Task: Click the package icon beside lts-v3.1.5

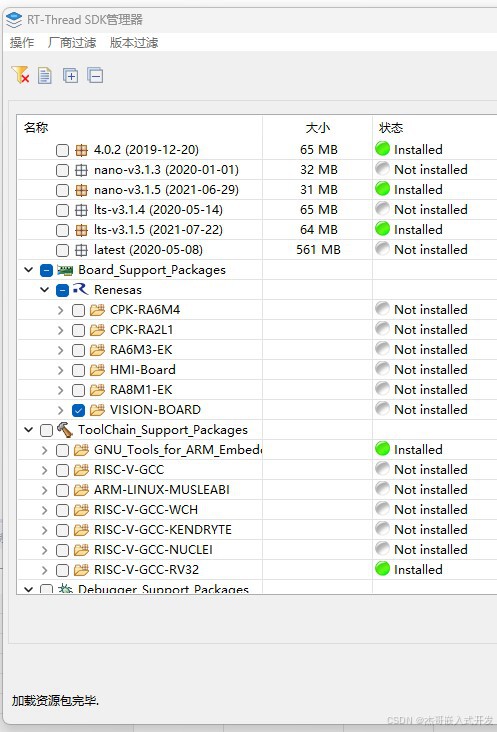Action: pyautogui.click(x=81, y=231)
